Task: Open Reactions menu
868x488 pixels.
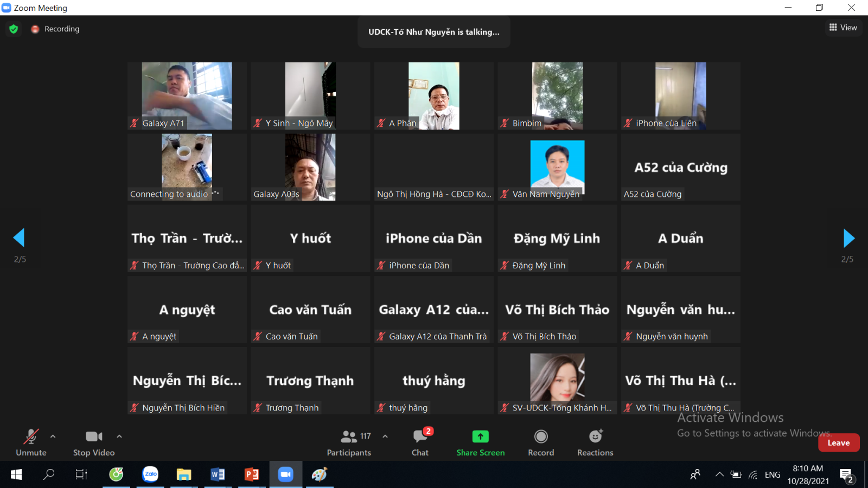Action: coord(595,442)
